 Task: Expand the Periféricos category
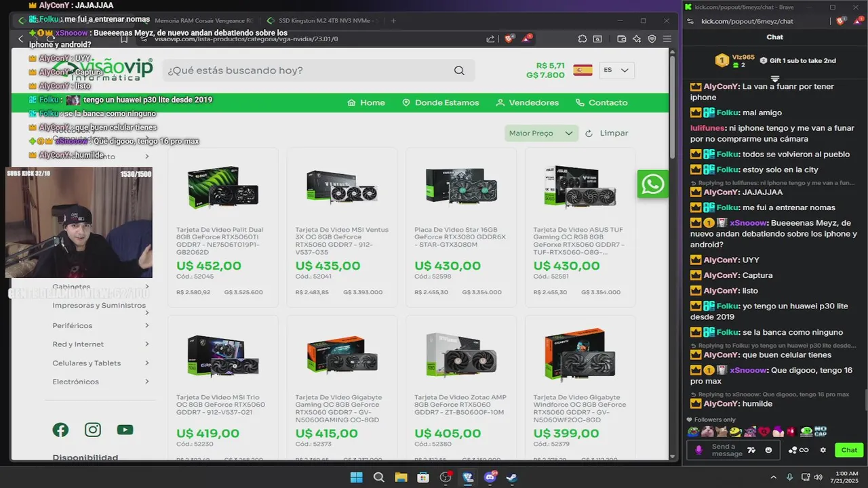point(147,325)
